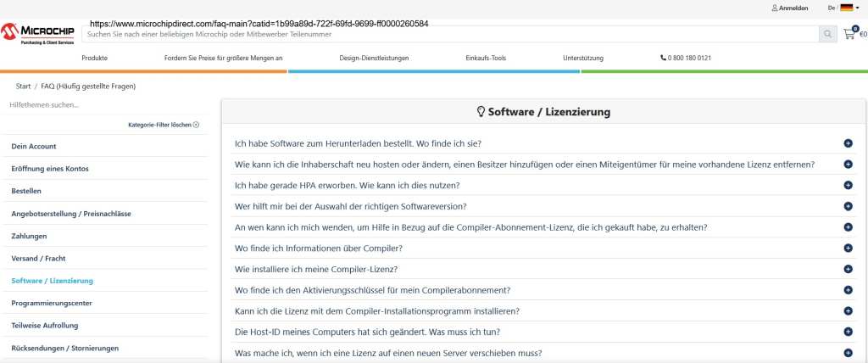Select Versand / Fracht category
This screenshot has width=868, height=363.
click(40, 258)
